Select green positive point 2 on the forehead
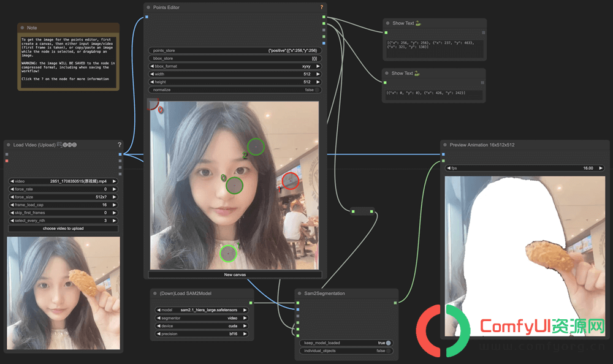This screenshot has width=613, height=364. 256,146
